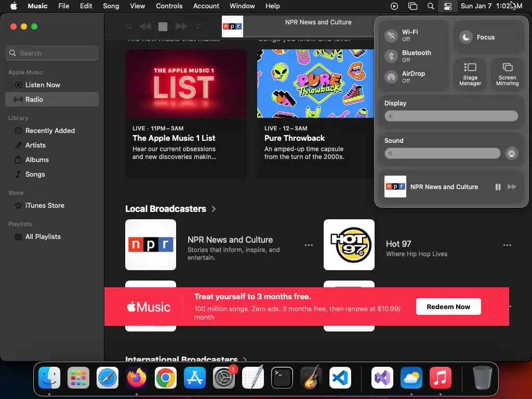Open Songs in Library
Image resolution: width=532 pixels, height=399 pixels.
pos(52,175)
